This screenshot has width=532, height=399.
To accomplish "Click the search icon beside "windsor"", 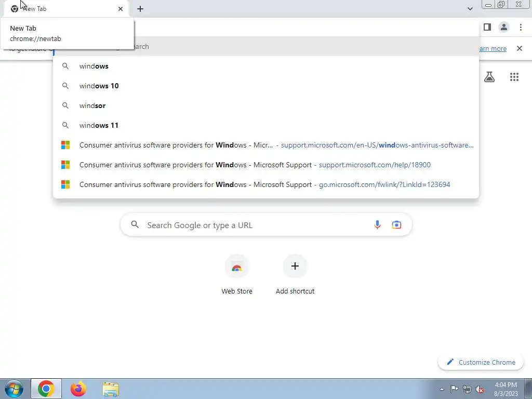I will pos(65,105).
